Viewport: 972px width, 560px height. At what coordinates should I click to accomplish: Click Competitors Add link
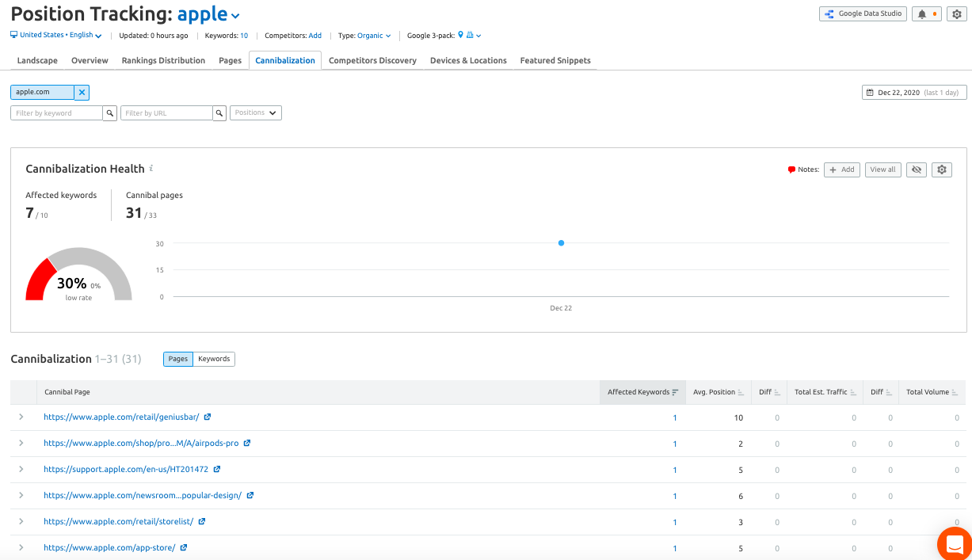click(315, 36)
